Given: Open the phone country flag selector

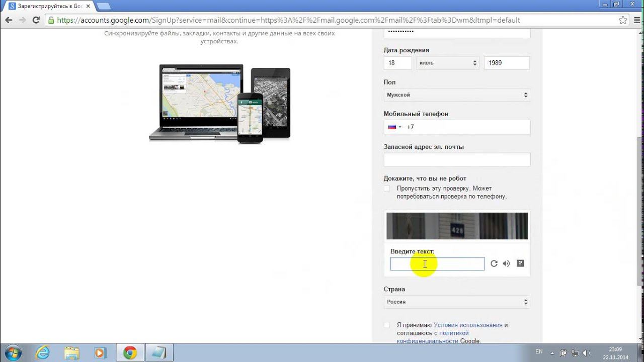Looking at the screenshot, I should point(394,127).
